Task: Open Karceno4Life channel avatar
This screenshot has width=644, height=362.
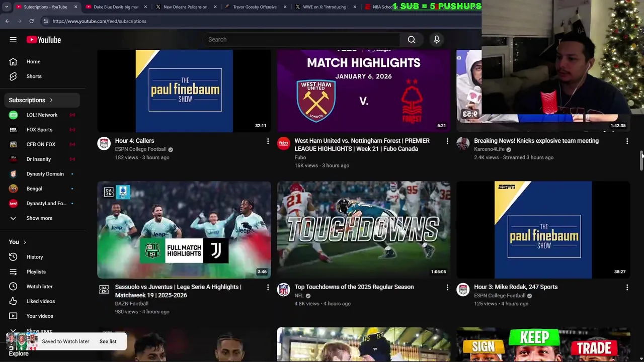Action: coord(463,143)
